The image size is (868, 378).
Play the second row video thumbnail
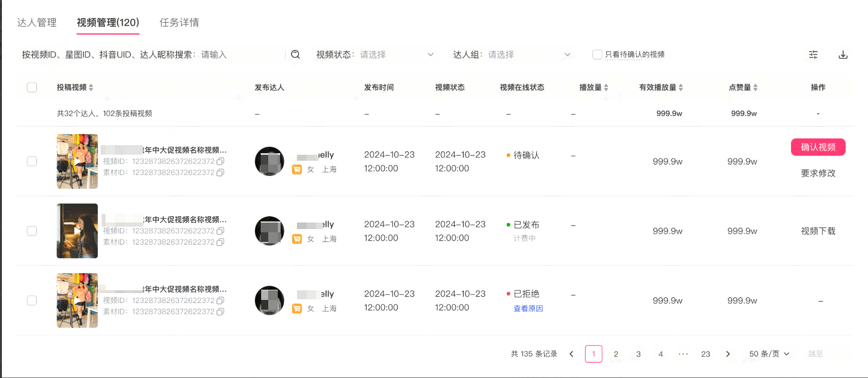click(x=77, y=231)
